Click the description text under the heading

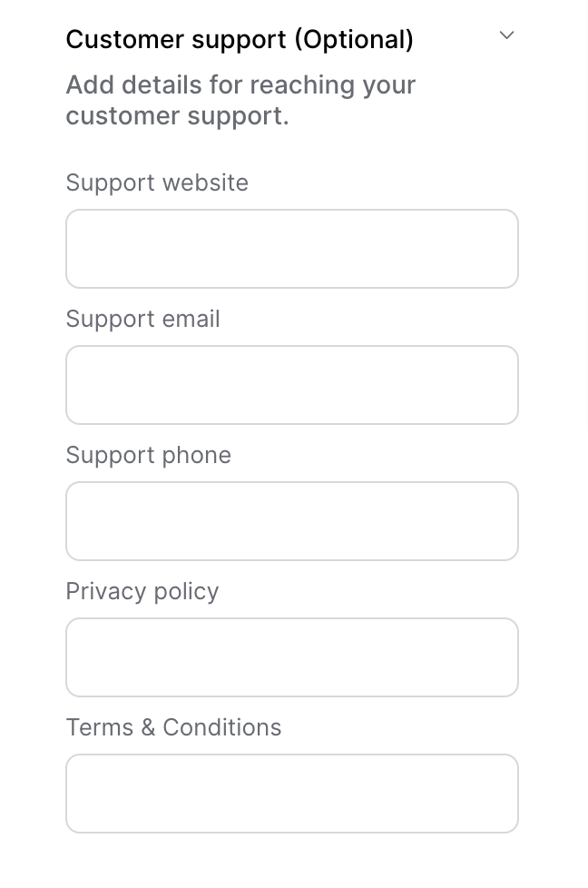pos(240,100)
